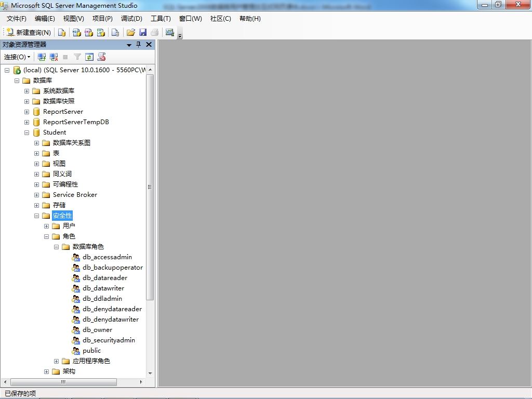Select the db_owner role icon
This screenshot has width=532, height=399.
point(76,330)
